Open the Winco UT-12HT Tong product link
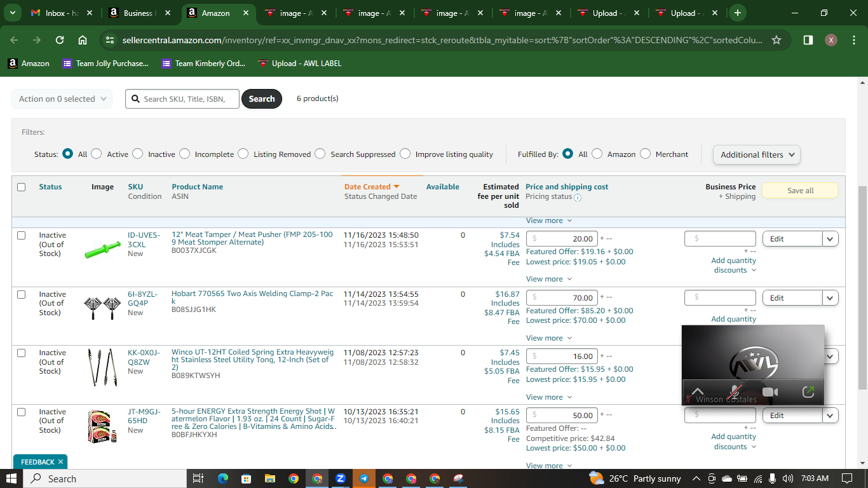Viewport: 868px width, 488px height. coord(252,360)
